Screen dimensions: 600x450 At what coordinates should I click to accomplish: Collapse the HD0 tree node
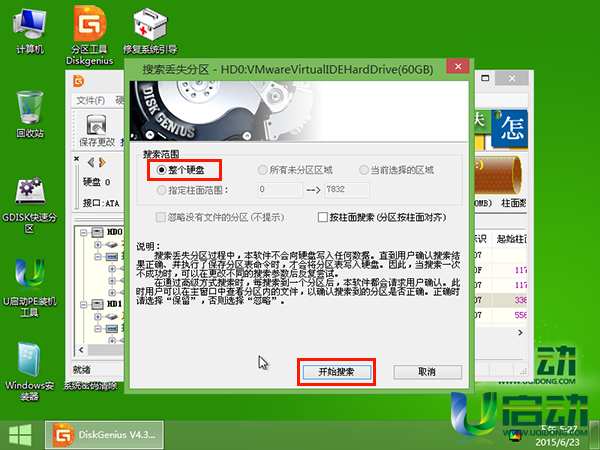coord(83,232)
